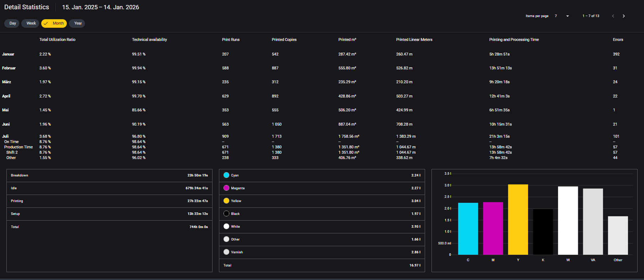Click the Varnish ink color circle
Viewport: 644px width, 280px height.
(x=226, y=252)
